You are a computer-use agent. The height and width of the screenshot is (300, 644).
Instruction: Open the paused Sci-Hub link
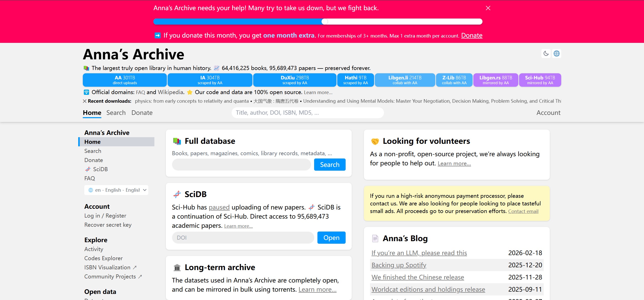[219, 207]
